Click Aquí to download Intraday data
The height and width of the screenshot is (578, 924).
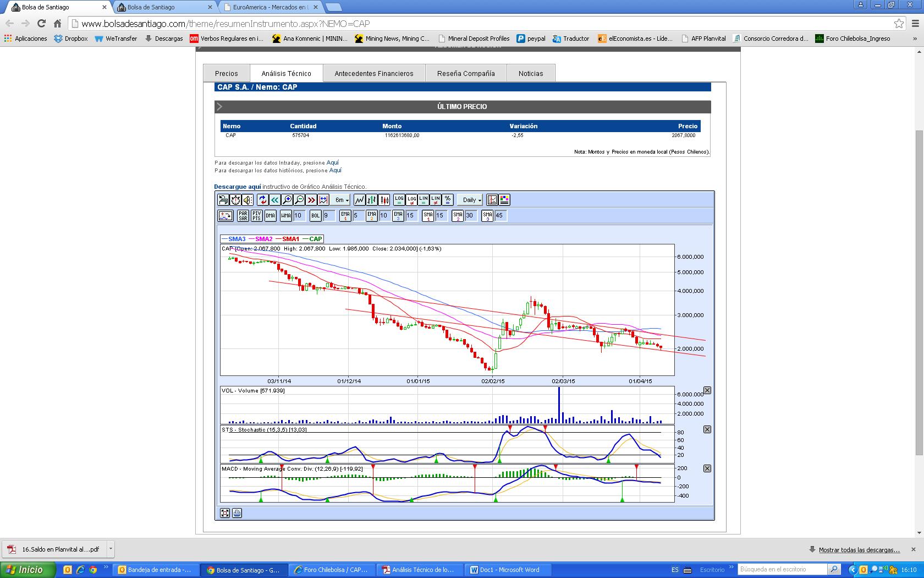pos(333,162)
